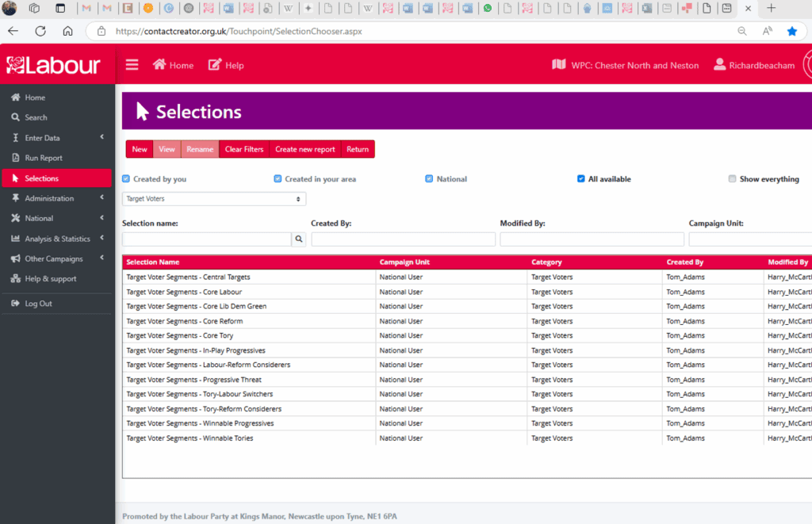This screenshot has height=524, width=812.
Task: Click the Labour logo
Action: pyautogui.click(x=54, y=65)
